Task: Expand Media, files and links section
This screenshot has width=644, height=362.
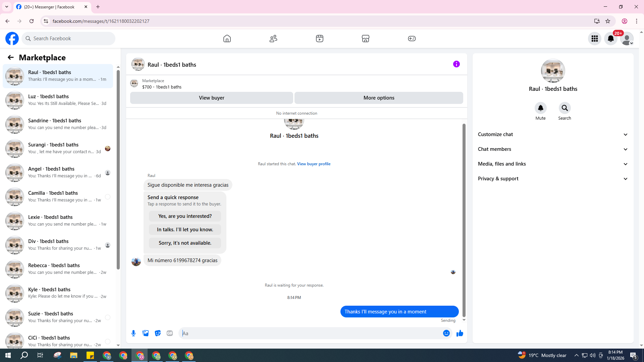Action: click(552, 164)
